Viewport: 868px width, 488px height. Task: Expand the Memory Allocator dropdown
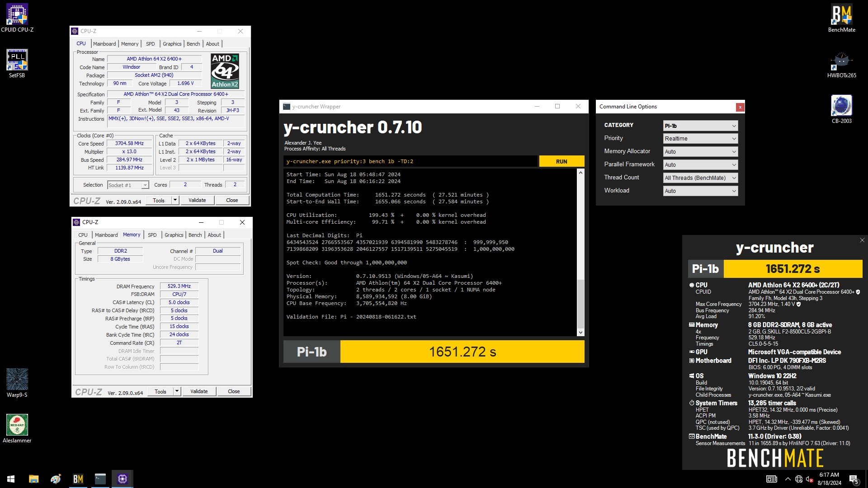[700, 152]
